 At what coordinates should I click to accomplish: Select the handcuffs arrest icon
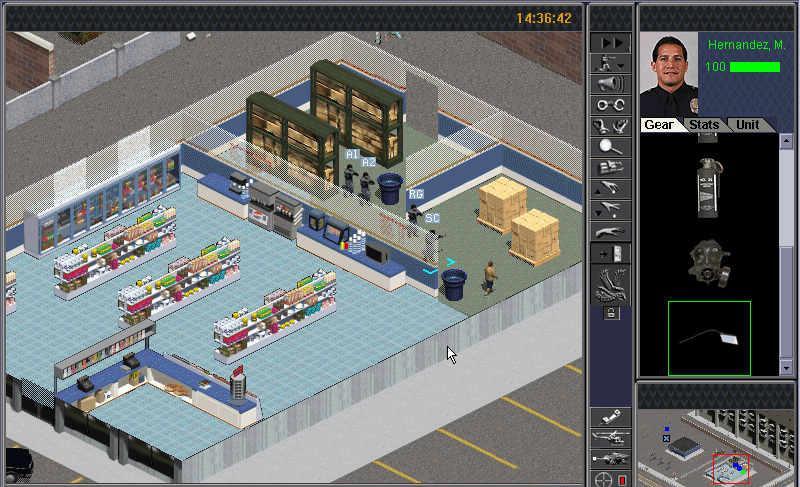[609, 105]
